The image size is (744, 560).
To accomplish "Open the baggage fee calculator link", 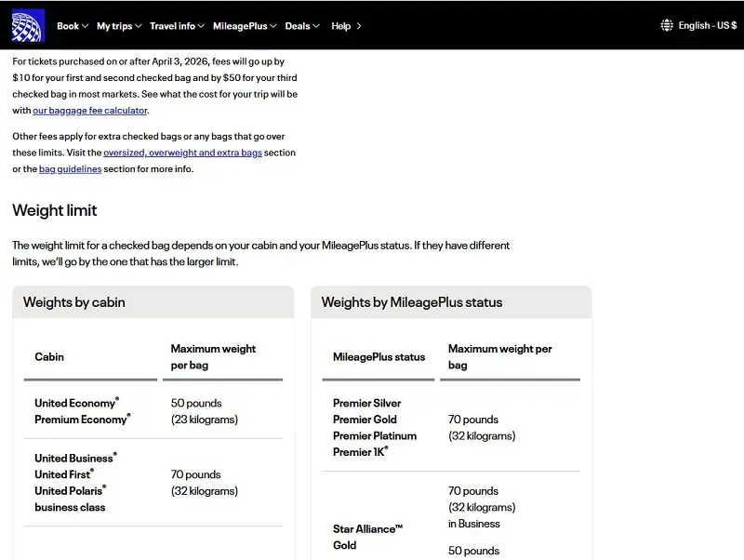I will pos(90,111).
